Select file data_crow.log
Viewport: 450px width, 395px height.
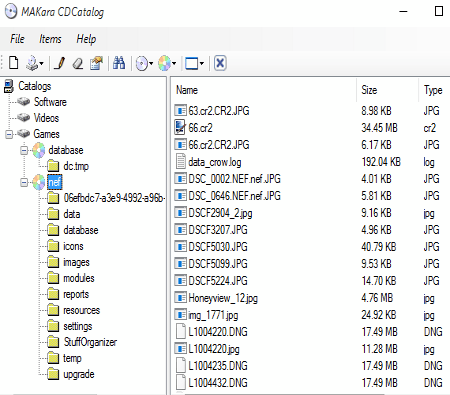click(x=215, y=162)
